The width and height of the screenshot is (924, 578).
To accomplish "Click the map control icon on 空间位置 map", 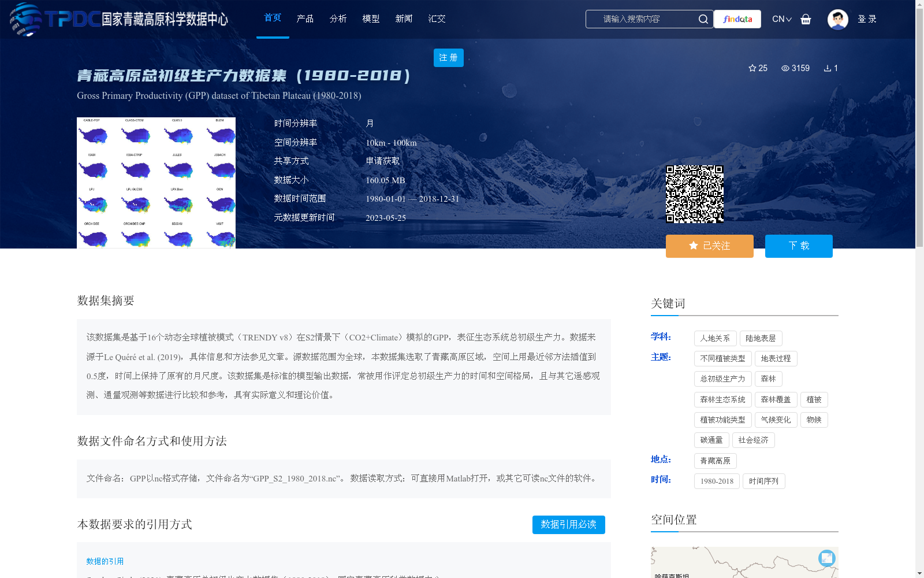I will point(826,558).
